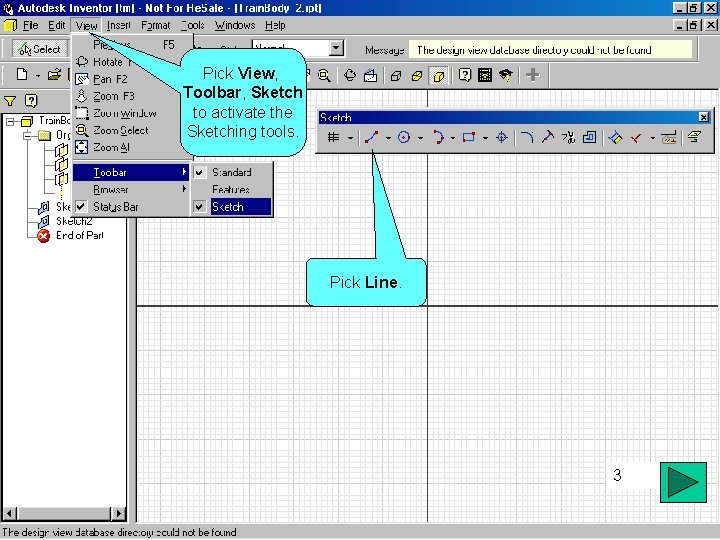The height and width of the screenshot is (540, 720).
Task: Select the Rectangle sketch tool
Action: (469, 137)
